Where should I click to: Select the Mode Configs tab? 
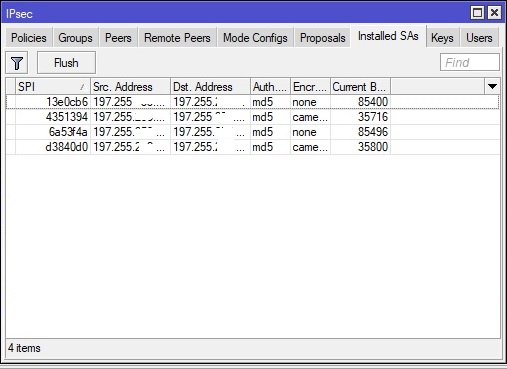(x=255, y=38)
